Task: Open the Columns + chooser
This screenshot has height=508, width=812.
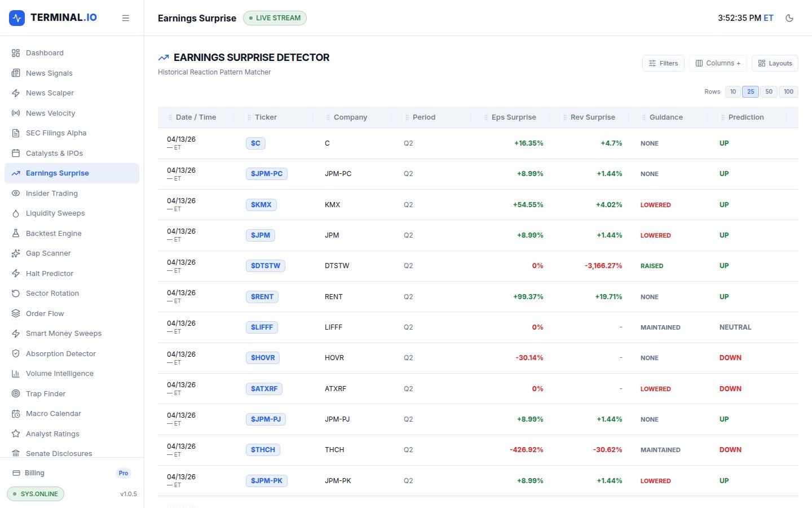Action: [x=718, y=63]
